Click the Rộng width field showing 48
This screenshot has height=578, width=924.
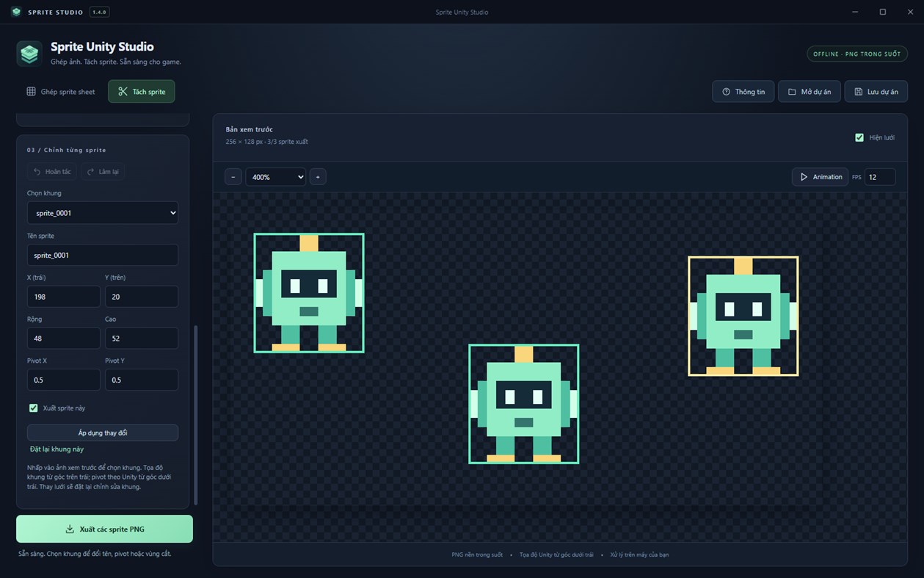click(64, 339)
